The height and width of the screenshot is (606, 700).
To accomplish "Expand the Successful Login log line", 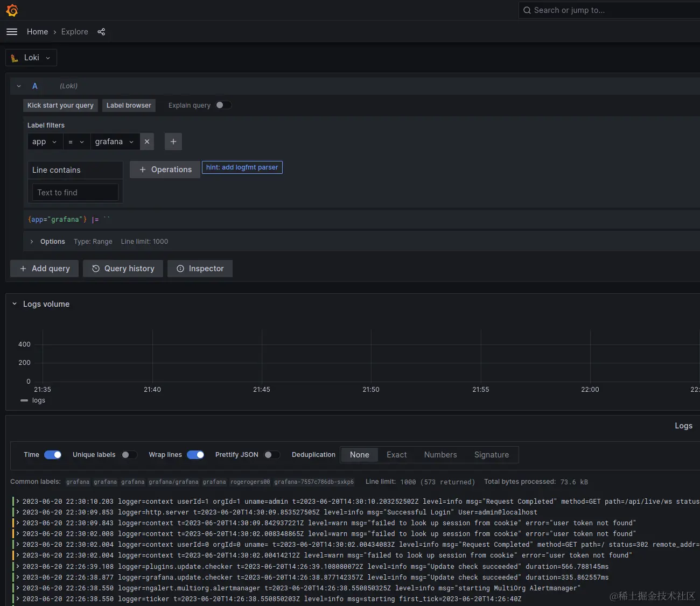I will pos(18,512).
